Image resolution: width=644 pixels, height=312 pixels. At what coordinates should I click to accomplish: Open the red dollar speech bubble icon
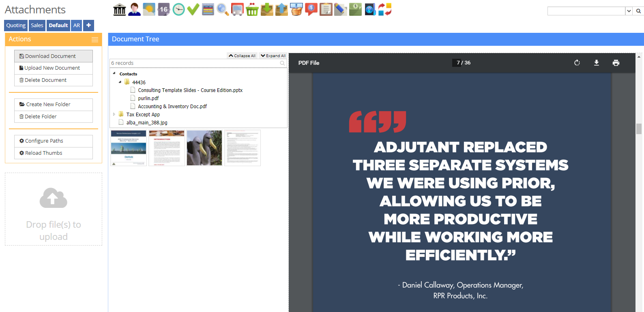click(311, 9)
